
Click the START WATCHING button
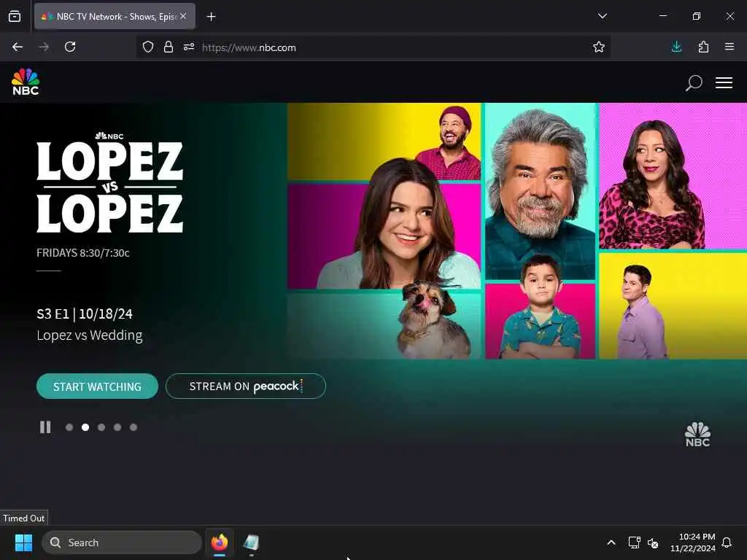click(x=97, y=386)
